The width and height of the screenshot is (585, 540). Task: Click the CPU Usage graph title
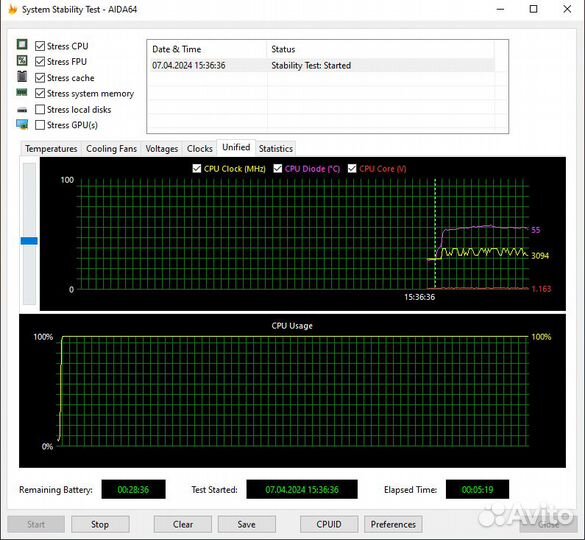[x=292, y=326]
